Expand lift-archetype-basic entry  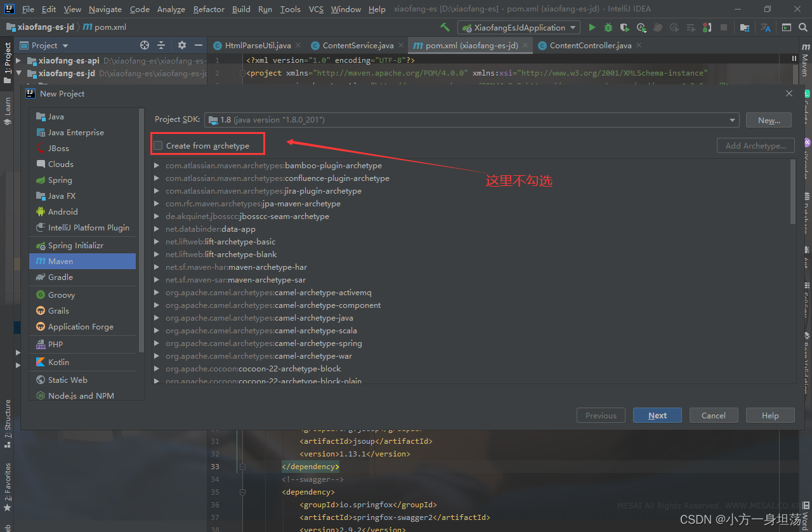point(157,241)
